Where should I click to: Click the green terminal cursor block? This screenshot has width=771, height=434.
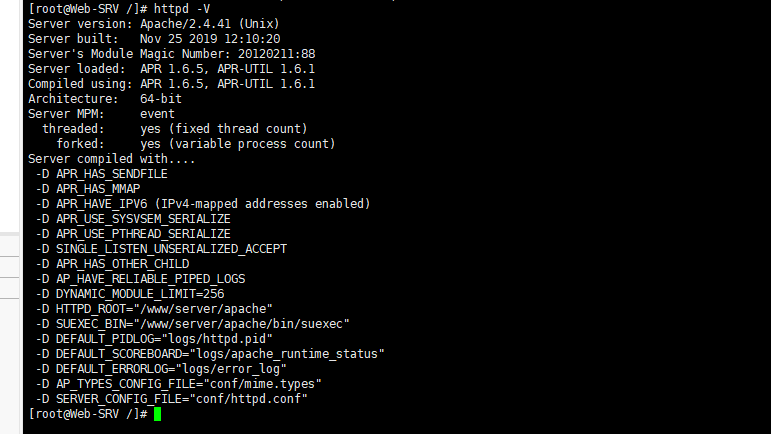point(157,414)
